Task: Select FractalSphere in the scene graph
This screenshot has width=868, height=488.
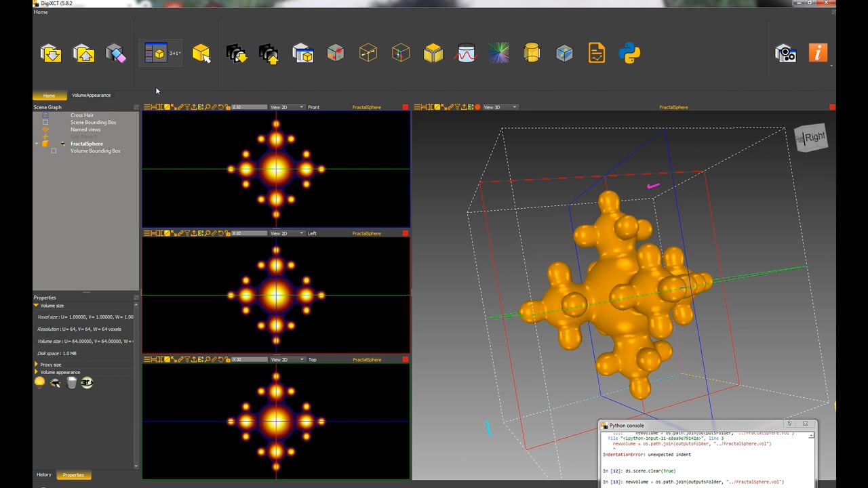Action: tap(87, 144)
